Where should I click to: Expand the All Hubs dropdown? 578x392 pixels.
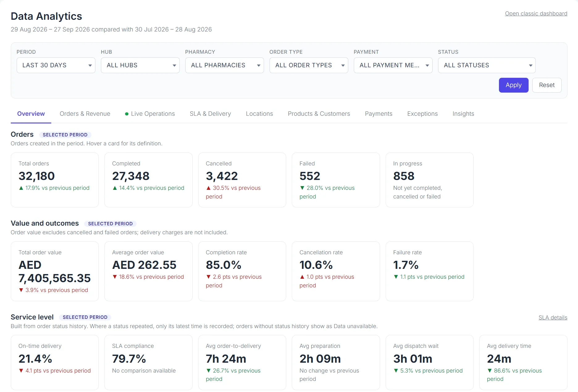140,65
